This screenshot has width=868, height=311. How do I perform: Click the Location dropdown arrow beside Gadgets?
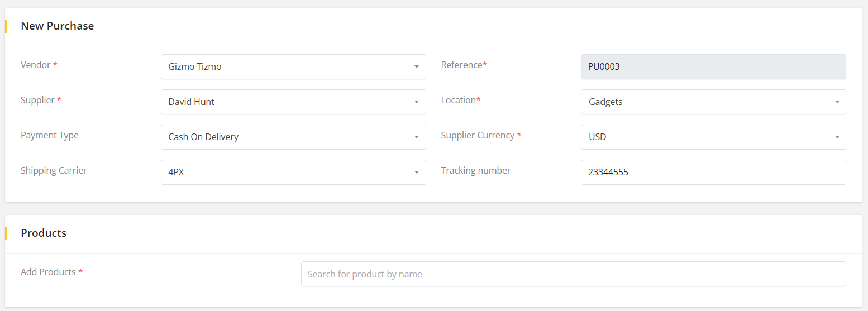[x=837, y=102]
